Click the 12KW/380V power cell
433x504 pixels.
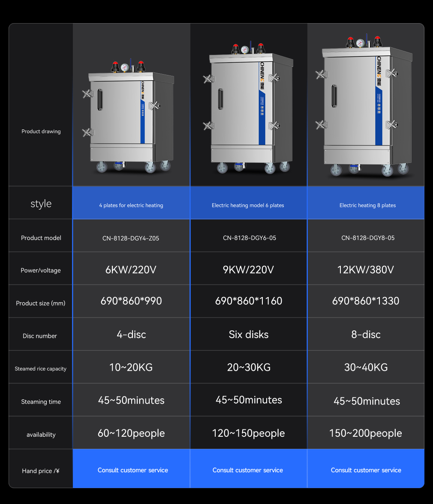pyautogui.click(x=366, y=270)
